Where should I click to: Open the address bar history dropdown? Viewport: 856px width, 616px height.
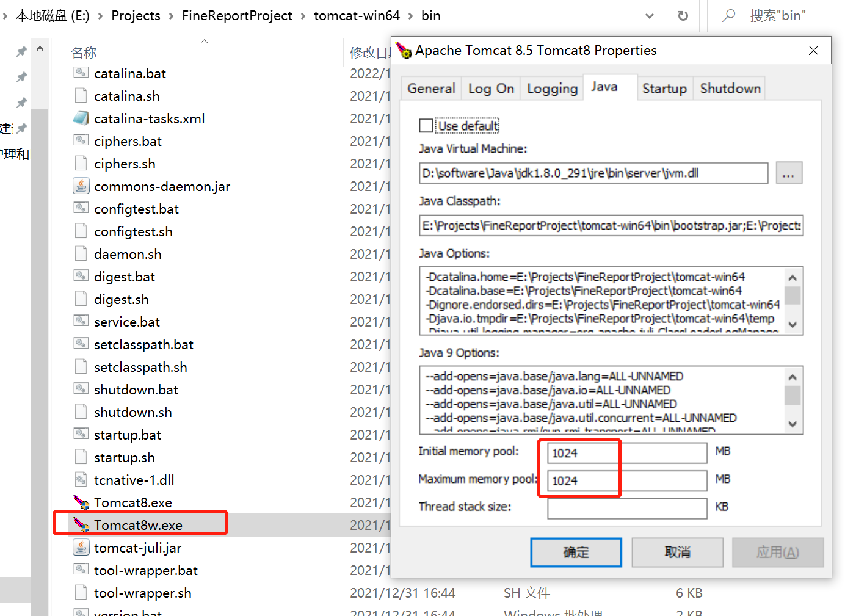pos(650,16)
